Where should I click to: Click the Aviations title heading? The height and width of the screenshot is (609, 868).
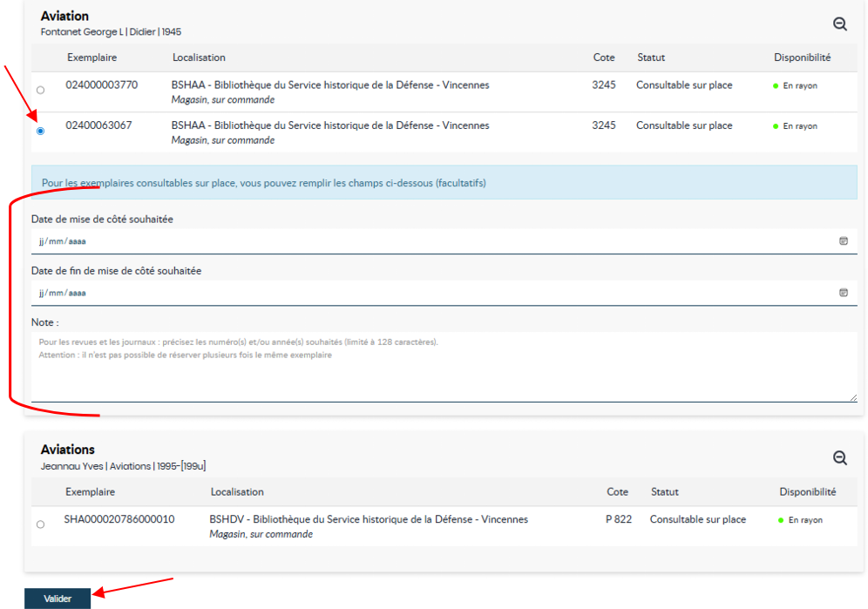[67, 450]
